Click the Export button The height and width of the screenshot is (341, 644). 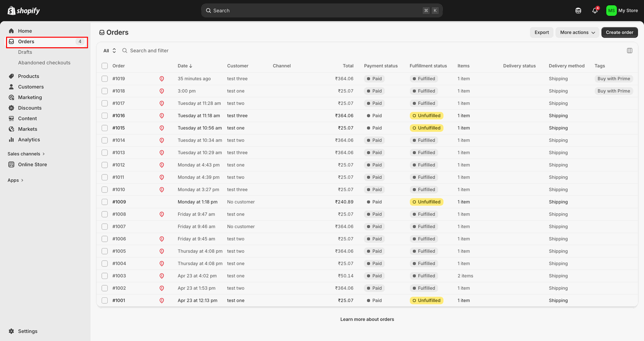click(542, 33)
